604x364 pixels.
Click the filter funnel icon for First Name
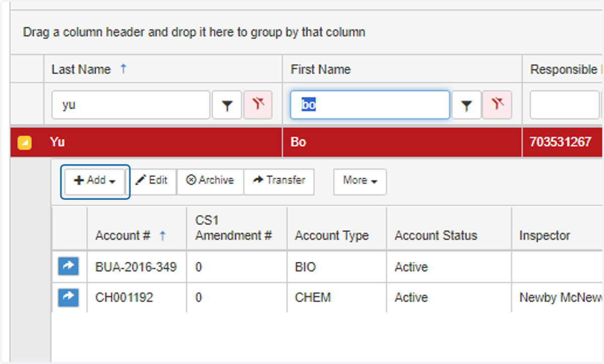click(467, 105)
